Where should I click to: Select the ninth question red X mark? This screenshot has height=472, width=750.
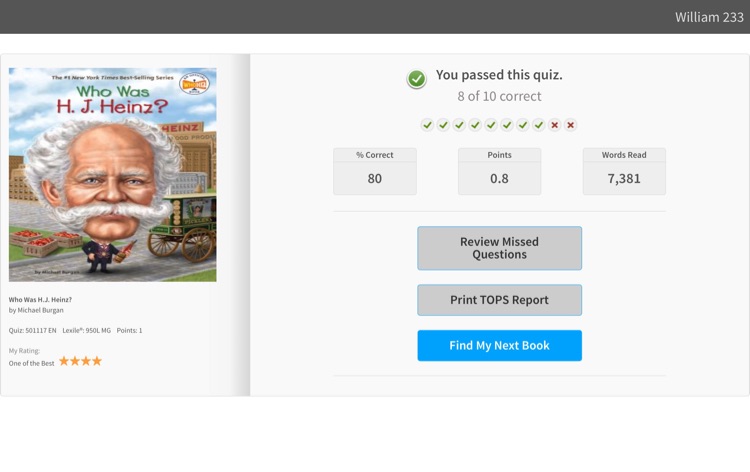(554, 125)
